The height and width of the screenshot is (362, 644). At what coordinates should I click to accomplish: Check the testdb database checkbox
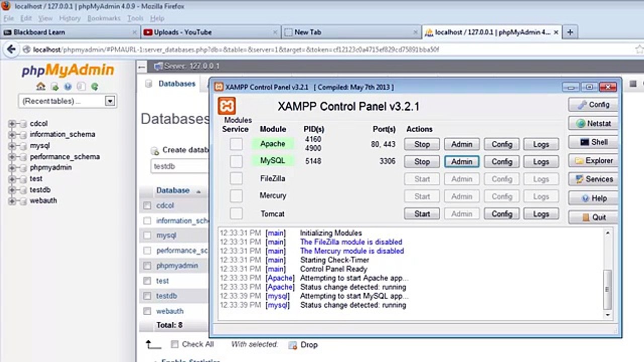(x=147, y=296)
